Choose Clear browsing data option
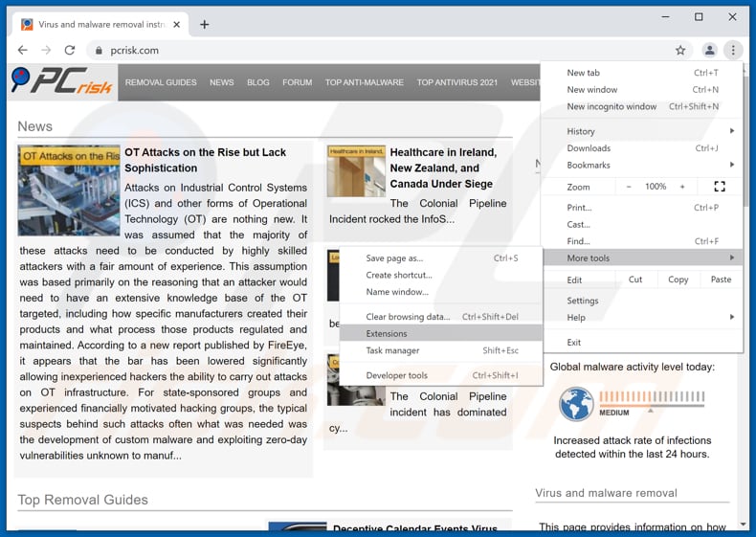Screen dimensions: 756x537 tap(408, 317)
